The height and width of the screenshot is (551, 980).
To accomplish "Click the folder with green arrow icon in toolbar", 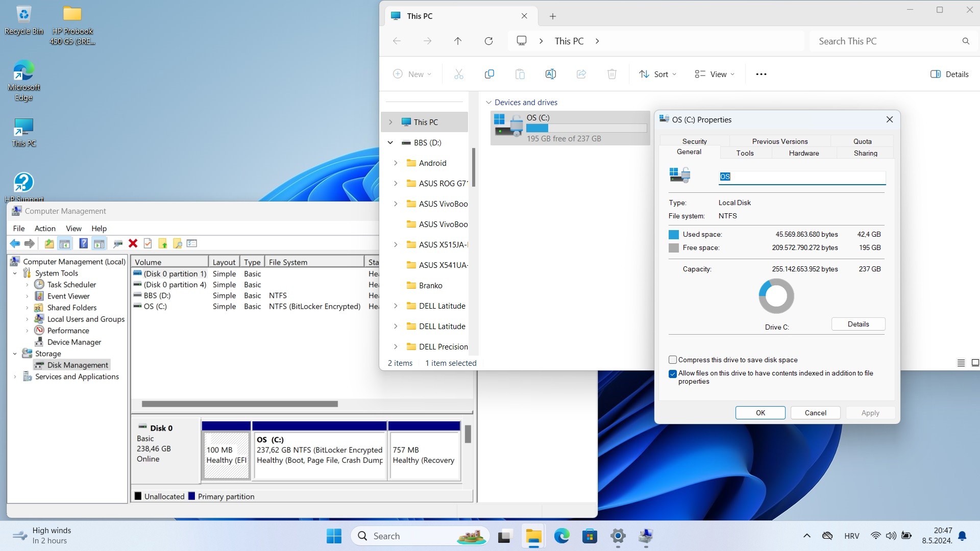I will (x=163, y=243).
